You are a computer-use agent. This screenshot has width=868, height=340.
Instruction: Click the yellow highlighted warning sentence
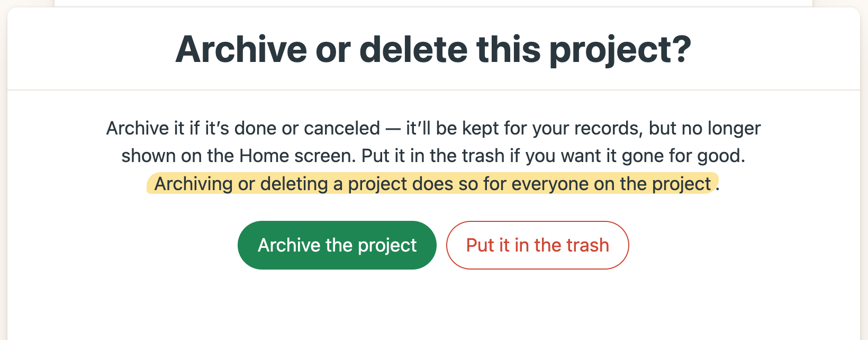click(432, 184)
